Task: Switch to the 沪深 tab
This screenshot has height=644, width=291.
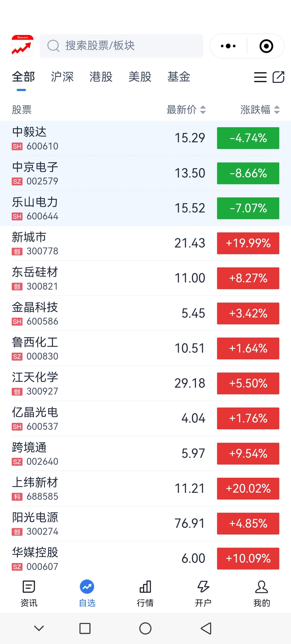Action: point(62,77)
